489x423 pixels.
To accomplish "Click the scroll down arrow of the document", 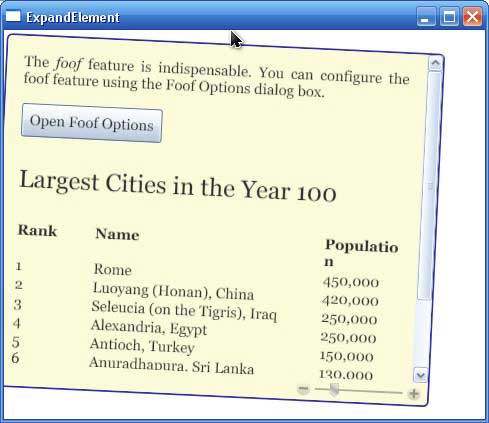I will click(420, 375).
